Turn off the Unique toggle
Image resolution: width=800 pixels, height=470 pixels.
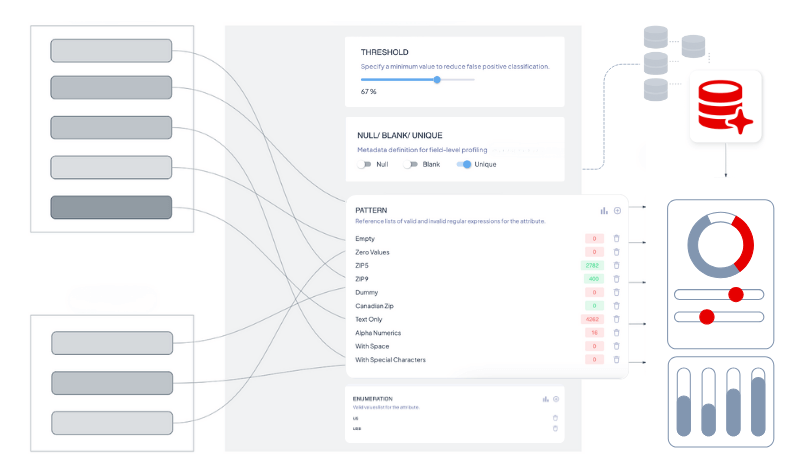(464, 164)
